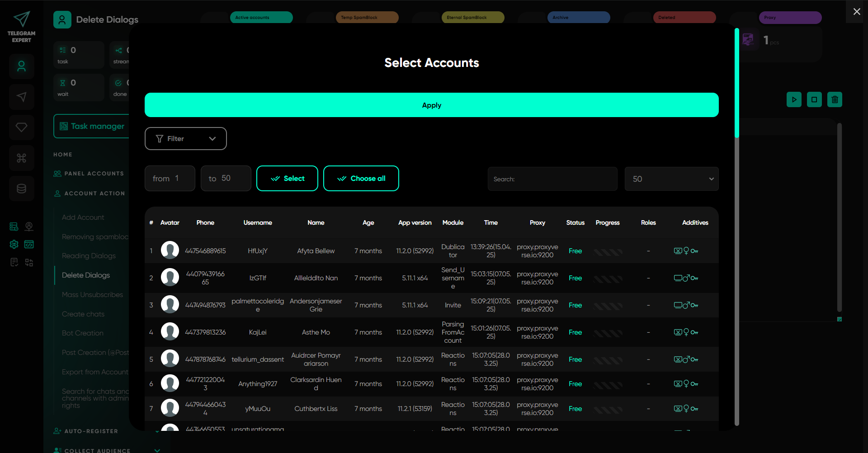
Task: Expand the Collect Audience section chevron
Action: (157, 450)
